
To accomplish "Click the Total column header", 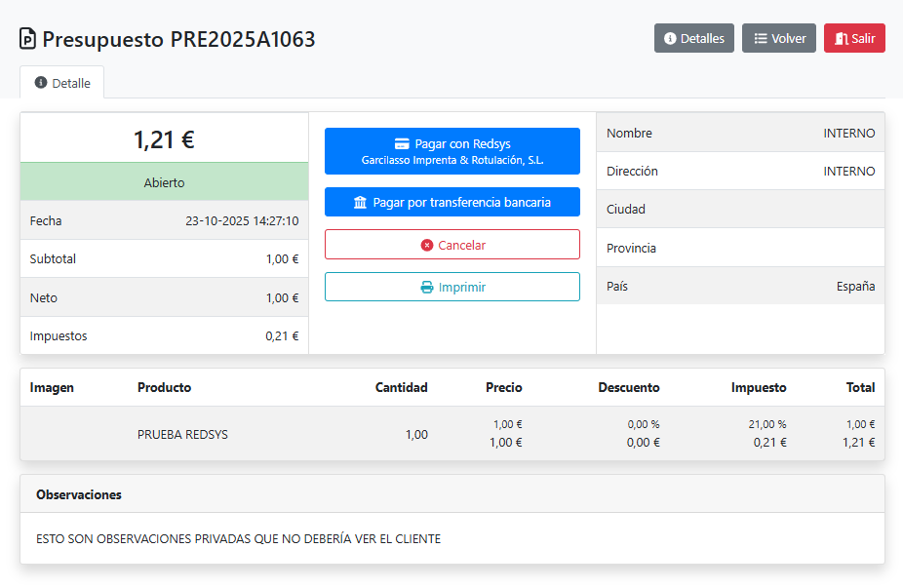I will pyautogui.click(x=860, y=387).
